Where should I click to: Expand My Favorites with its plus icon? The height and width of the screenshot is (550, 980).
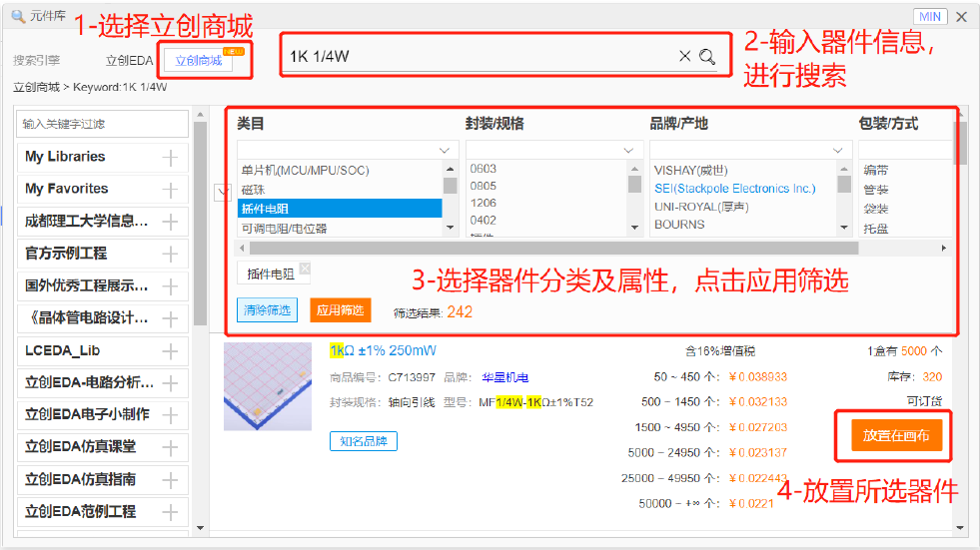(x=170, y=190)
